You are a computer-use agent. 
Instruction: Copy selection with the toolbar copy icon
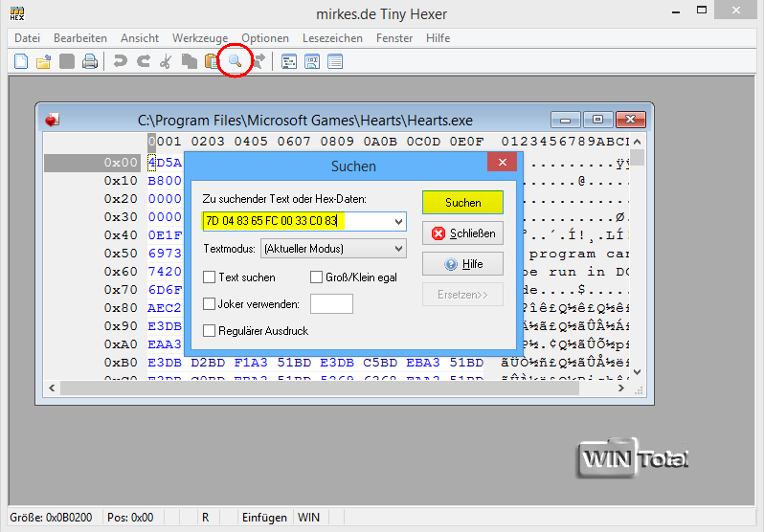point(189,62)
